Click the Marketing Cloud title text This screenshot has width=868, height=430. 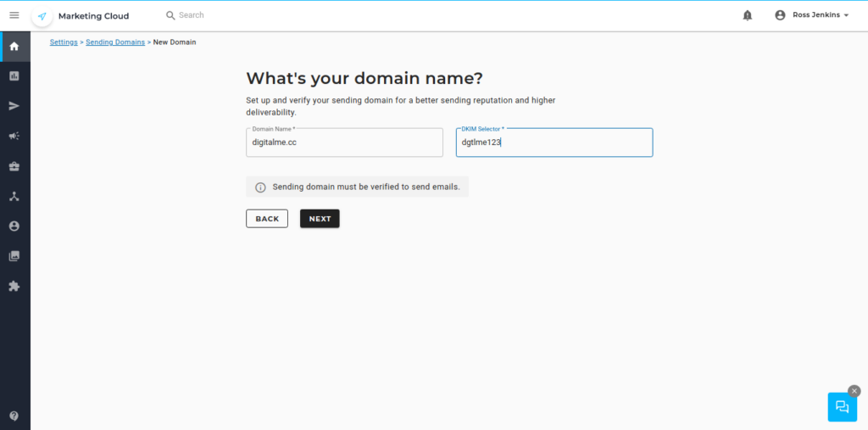93,16
